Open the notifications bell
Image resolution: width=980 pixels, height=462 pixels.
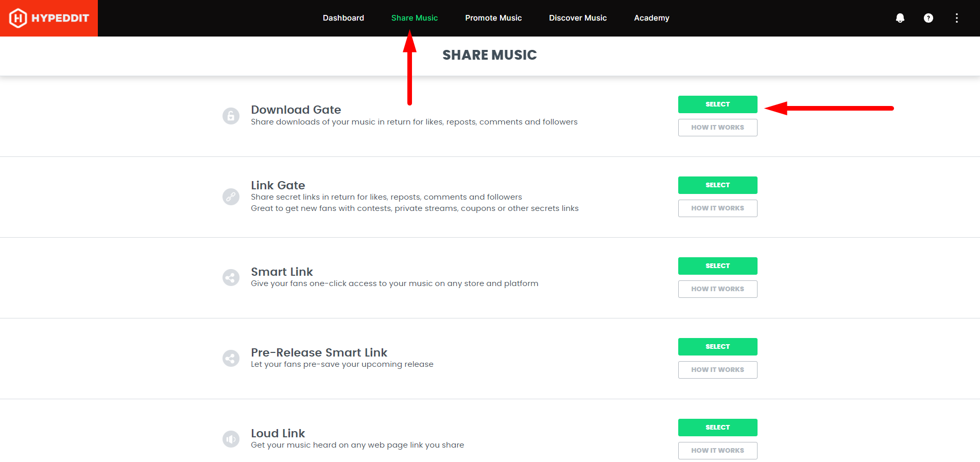[900, 18]
